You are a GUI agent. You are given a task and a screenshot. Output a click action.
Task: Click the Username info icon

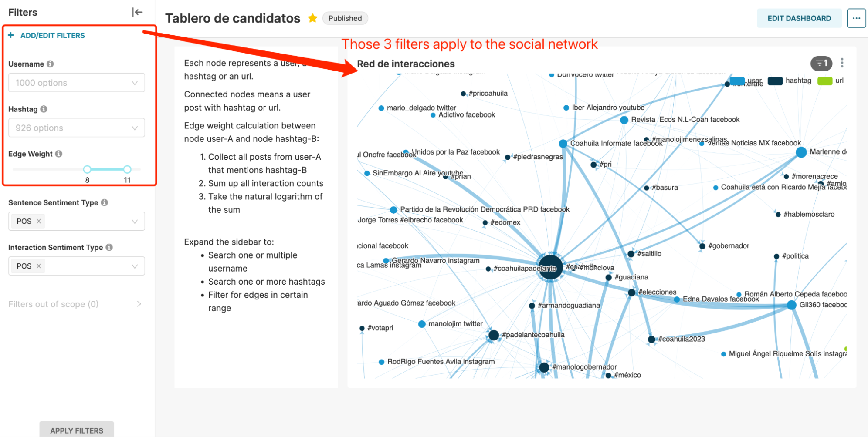51,64
